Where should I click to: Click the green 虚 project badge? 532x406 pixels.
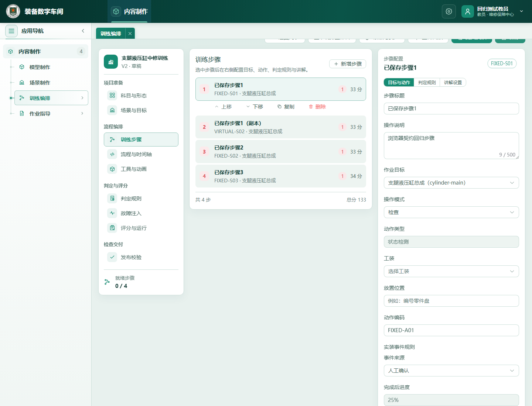coord(111,62)
